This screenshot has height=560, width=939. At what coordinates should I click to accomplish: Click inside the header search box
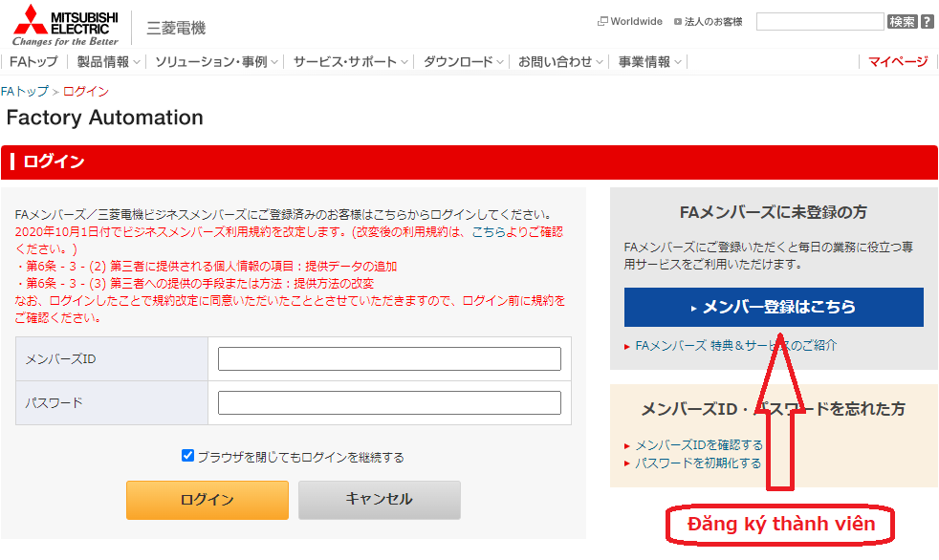point(819,21)
